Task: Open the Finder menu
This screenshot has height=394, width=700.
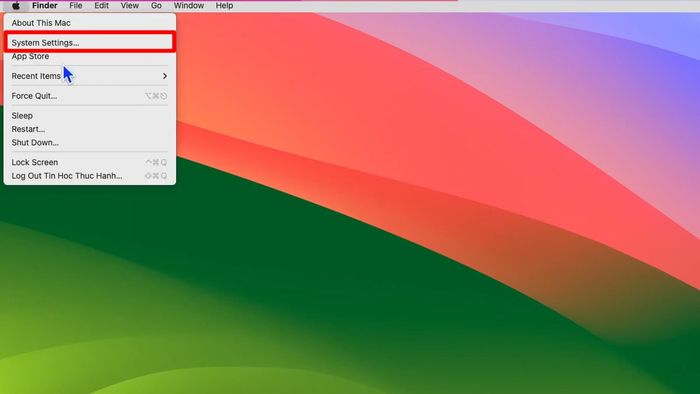Action: [45, 6]
